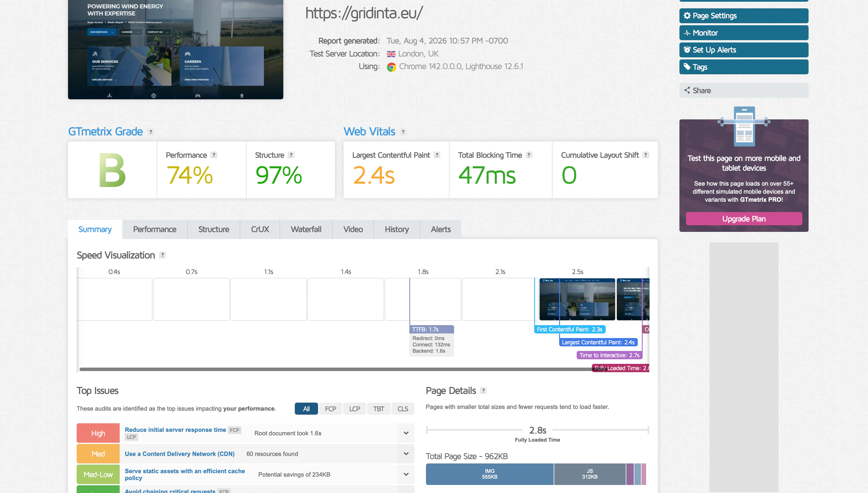Filter top issues by LCP
This screenshot has height=493, width=868.
[x=354, y=409]
